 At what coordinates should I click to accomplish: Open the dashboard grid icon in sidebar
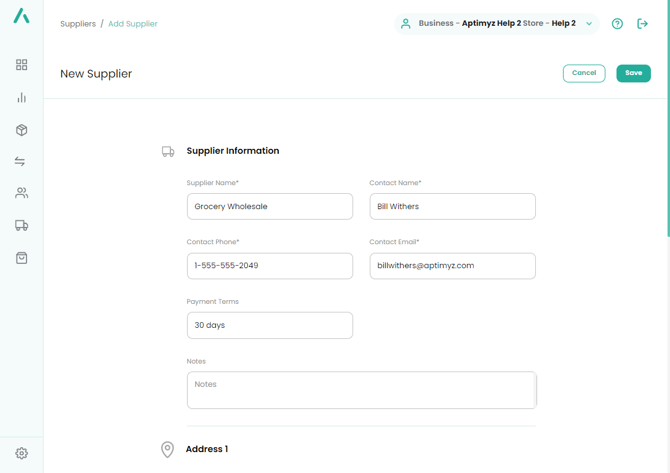pos(21,65)
